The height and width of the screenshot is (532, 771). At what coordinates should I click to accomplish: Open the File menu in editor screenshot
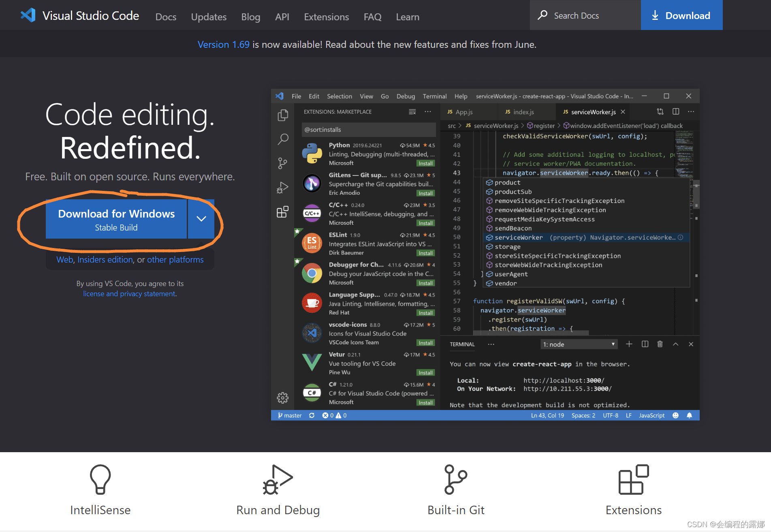point(296,96)
